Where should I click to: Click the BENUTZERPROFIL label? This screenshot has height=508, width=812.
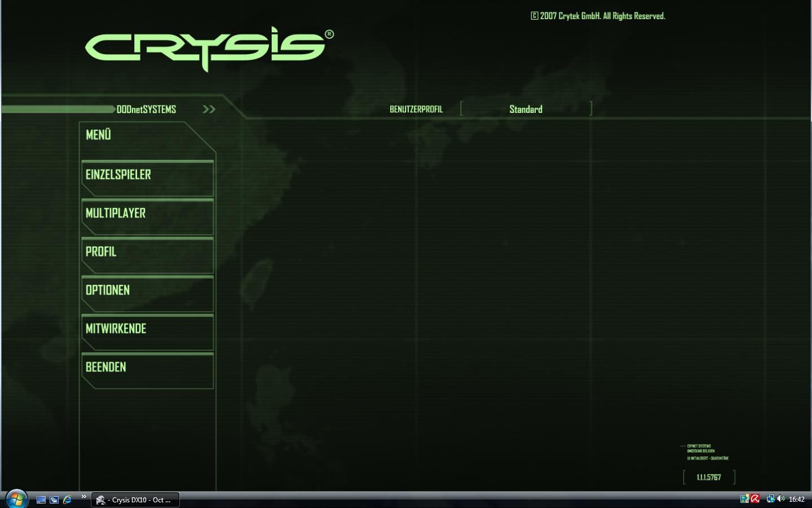tap(416, 109)
